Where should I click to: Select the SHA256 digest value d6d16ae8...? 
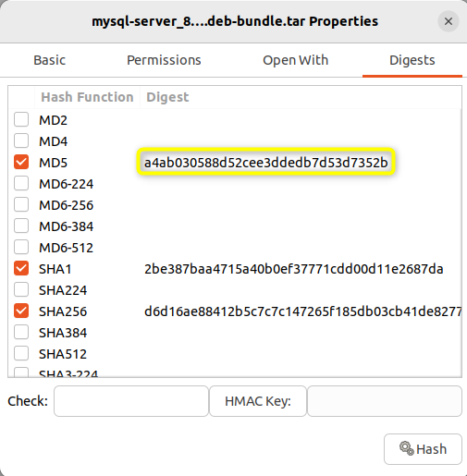302,311
